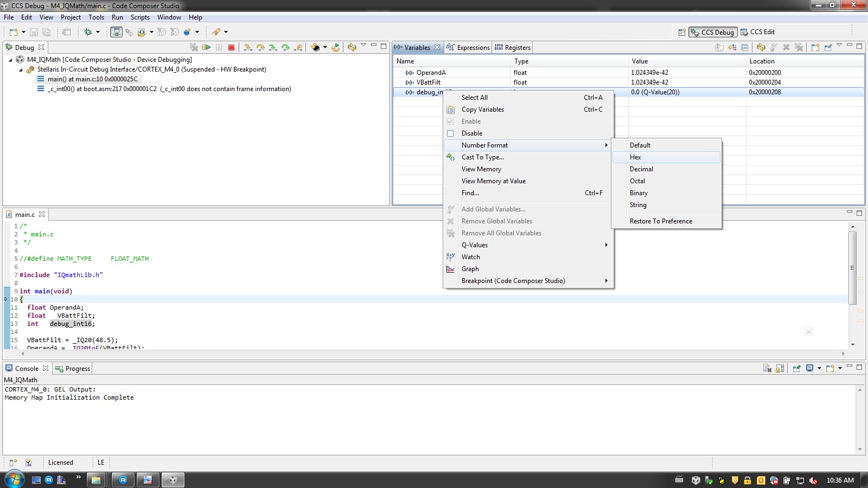
Task: Select Binary from Number Format submenu
Action: coord(639,193)
